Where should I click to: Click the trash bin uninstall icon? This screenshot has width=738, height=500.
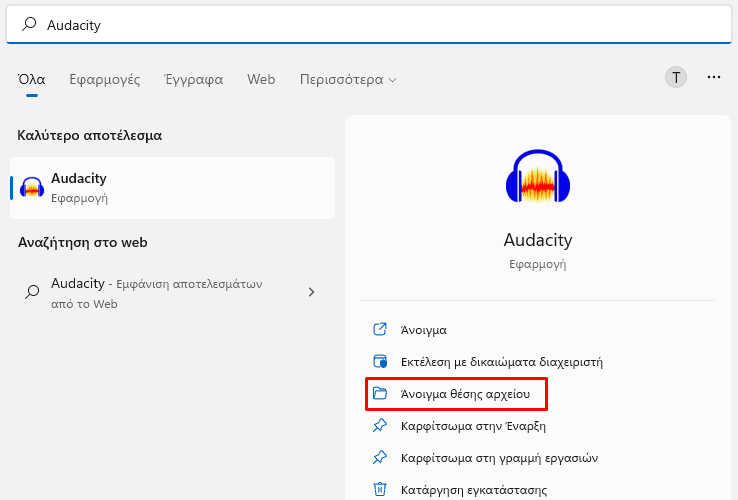(380, 489)
